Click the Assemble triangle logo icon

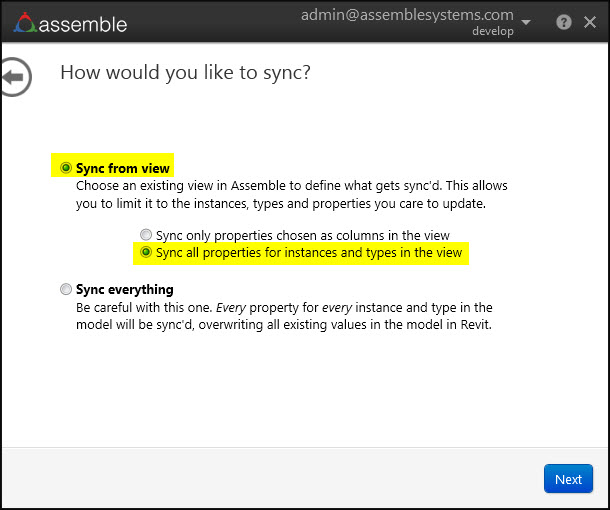point(24,21)
